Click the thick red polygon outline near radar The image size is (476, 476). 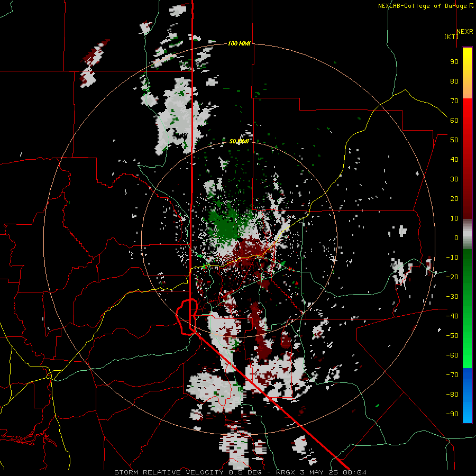point(187,317)
